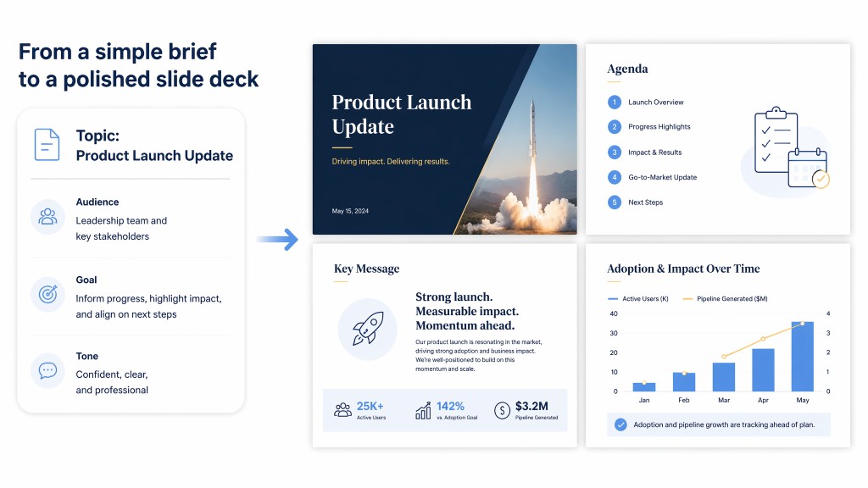Click the 'Launch Overview' agenda item
This screenshot has width=868, height=488.
tap(655, 103)
